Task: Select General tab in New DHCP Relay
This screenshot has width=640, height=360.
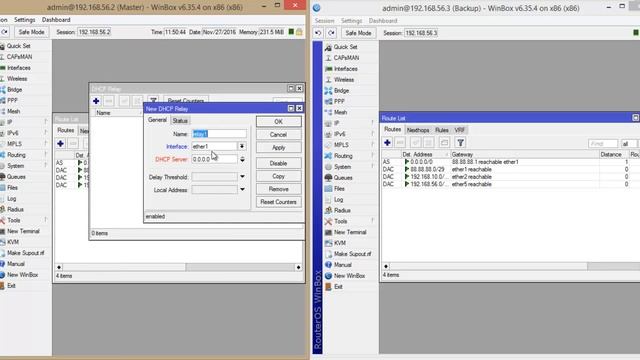Action: click(x=157, y=120)
